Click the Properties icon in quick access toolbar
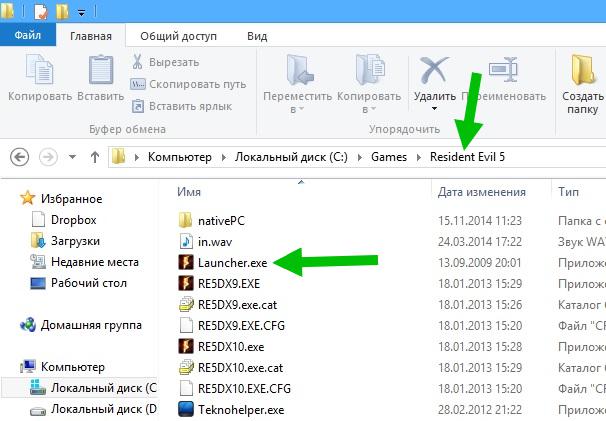The image size is (606, 421). (x=41, y=12)
